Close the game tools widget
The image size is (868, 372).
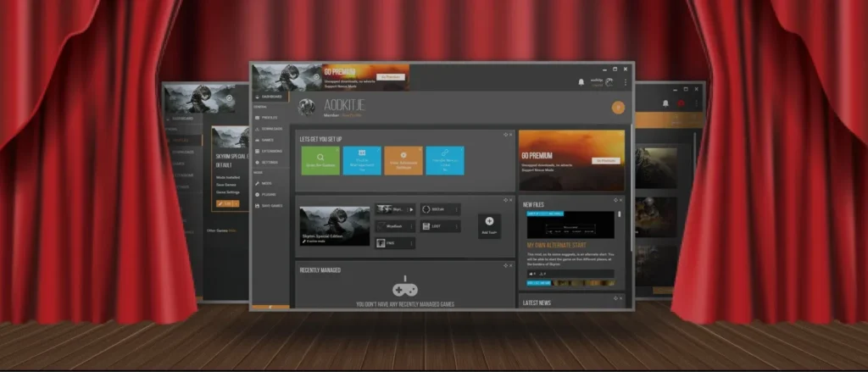tap(510, 200)
